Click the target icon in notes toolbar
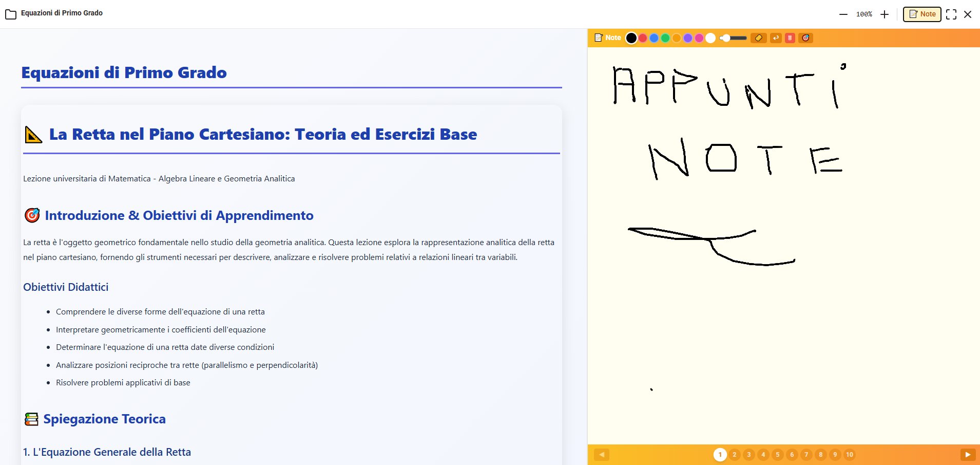The height and width of the screenshot is (465, 980). click(805, 38)
